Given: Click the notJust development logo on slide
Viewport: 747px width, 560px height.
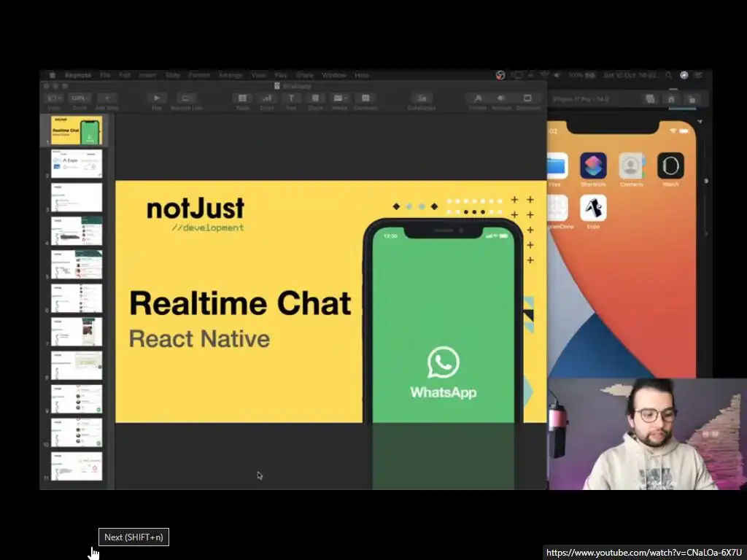Looking at the screenshot, I should [x=196, y=214].
